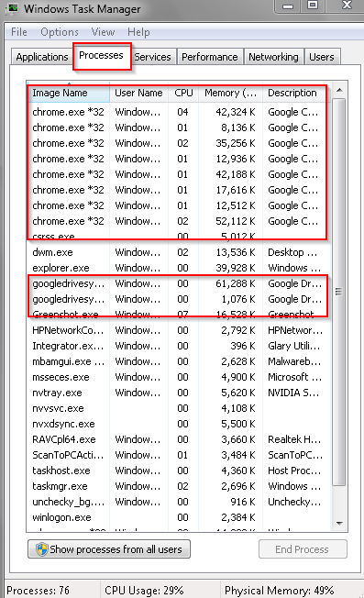The height and width of the screenshot is (598, 364).
Task: Click Show processes from all users button
Action: pyautogui.click(x=109, y=549)
